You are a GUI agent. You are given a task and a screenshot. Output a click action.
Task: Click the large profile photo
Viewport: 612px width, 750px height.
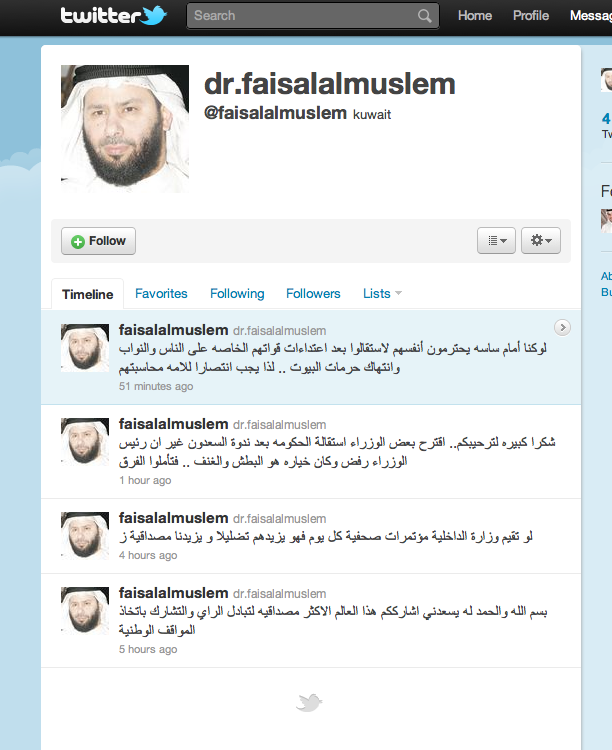(125, 129)
